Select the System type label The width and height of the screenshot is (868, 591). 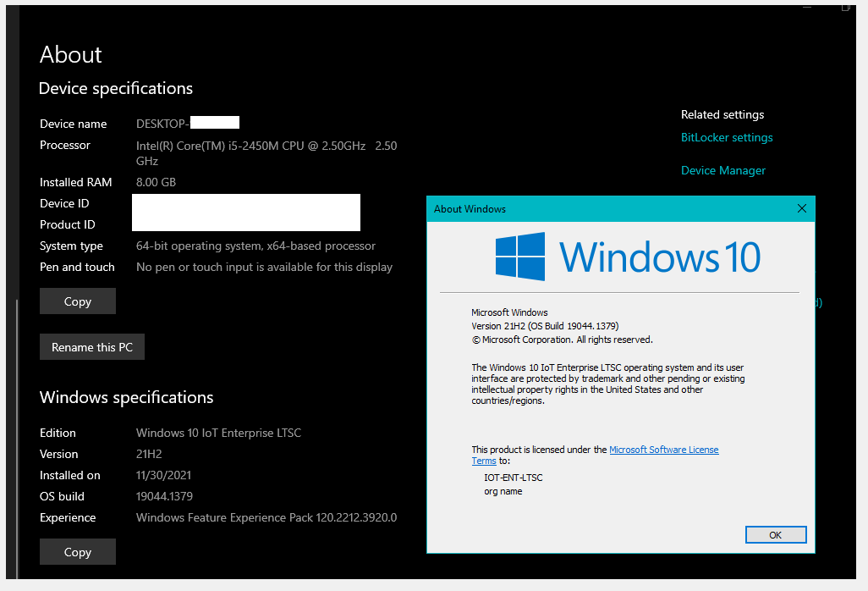71,246
